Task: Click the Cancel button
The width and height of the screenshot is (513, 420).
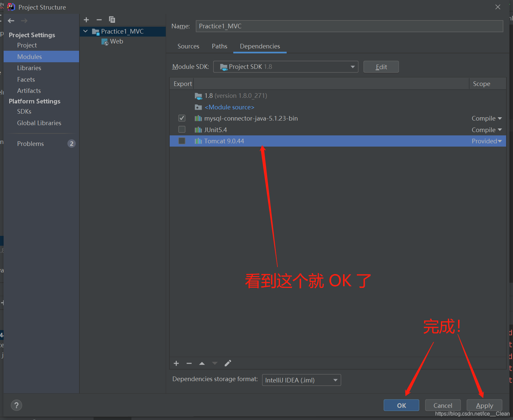Action: (443, 406)
